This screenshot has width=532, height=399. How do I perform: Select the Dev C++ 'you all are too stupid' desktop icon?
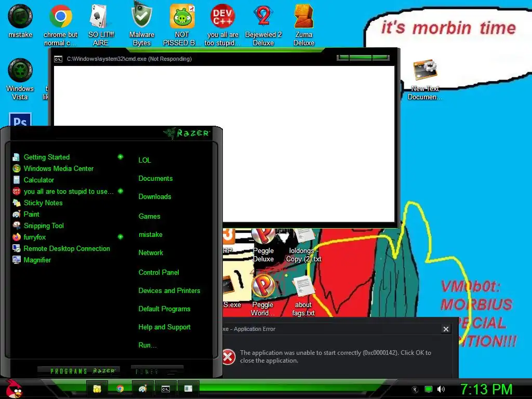(222, 25)
